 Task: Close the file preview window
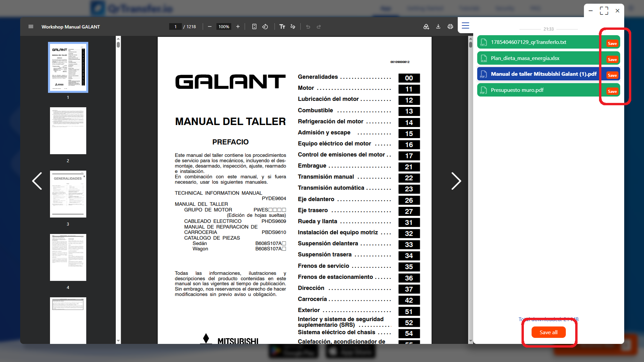(x=617, y=11)
